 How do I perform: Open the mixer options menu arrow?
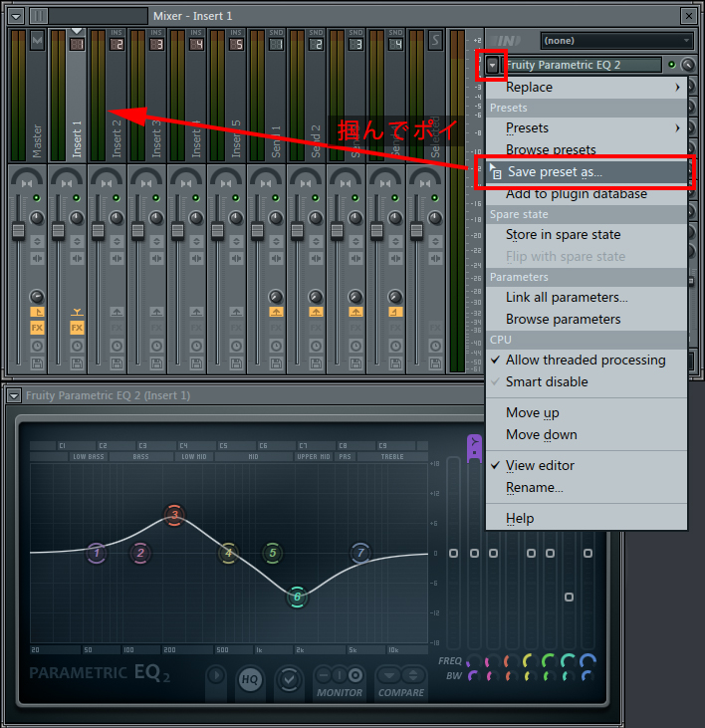(16, 17)
